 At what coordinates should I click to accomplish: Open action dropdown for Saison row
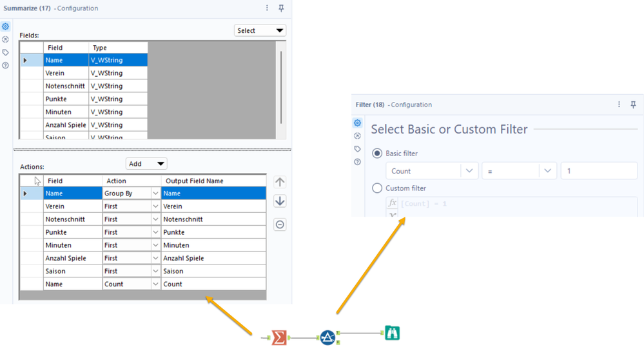(x=155, y=271)
